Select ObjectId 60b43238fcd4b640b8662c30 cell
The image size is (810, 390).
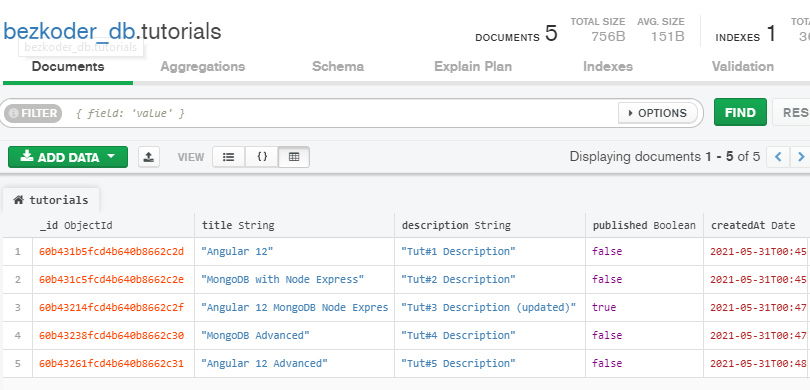(x=114, y=335)
